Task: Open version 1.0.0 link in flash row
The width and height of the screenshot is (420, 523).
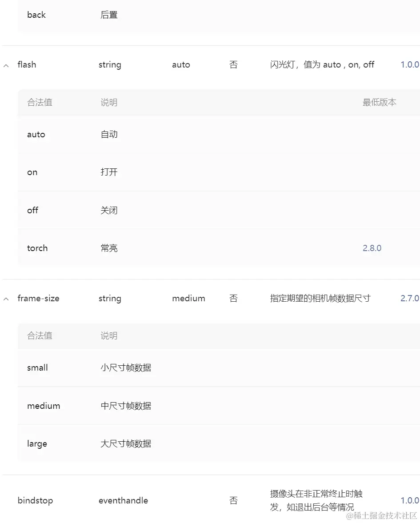Action: (x=410, y=65)
